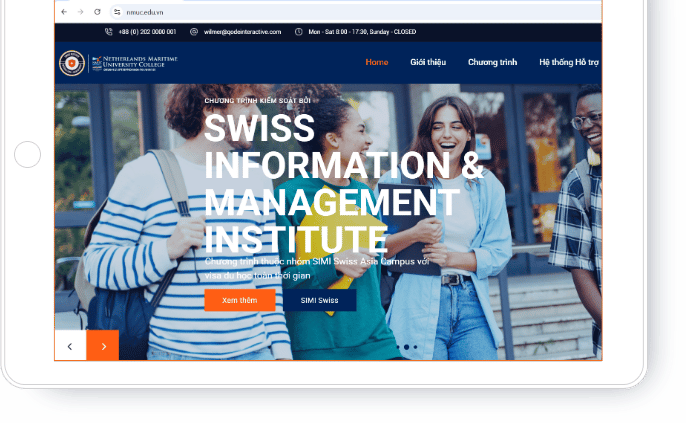Click the browser forward arrow
Screen dimensions: 686x423
coord(81,12)
